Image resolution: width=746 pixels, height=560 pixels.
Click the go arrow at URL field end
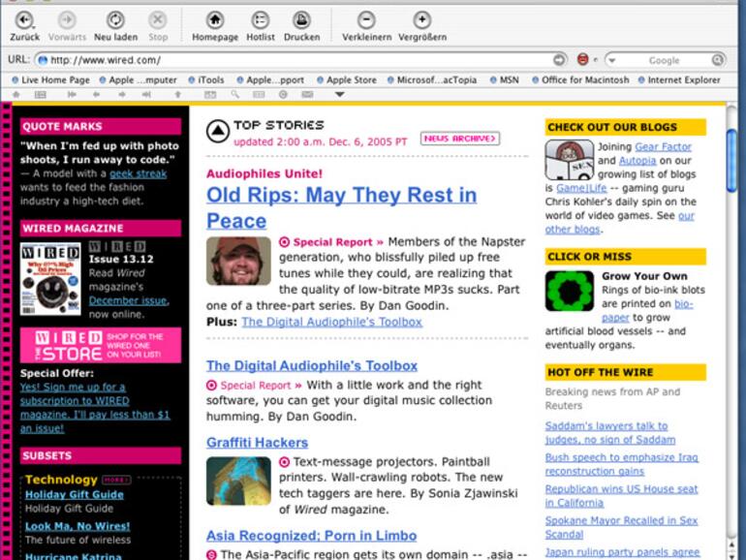[559, 60]
